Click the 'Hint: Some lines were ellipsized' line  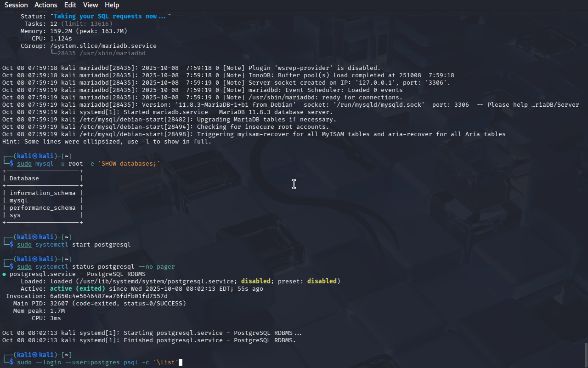tap(107, 142)
